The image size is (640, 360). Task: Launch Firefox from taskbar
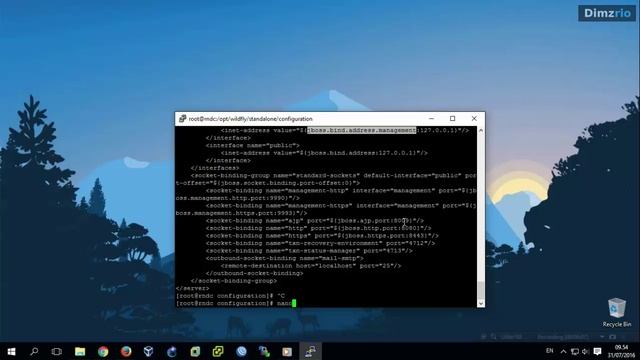[x=126, y=351]
